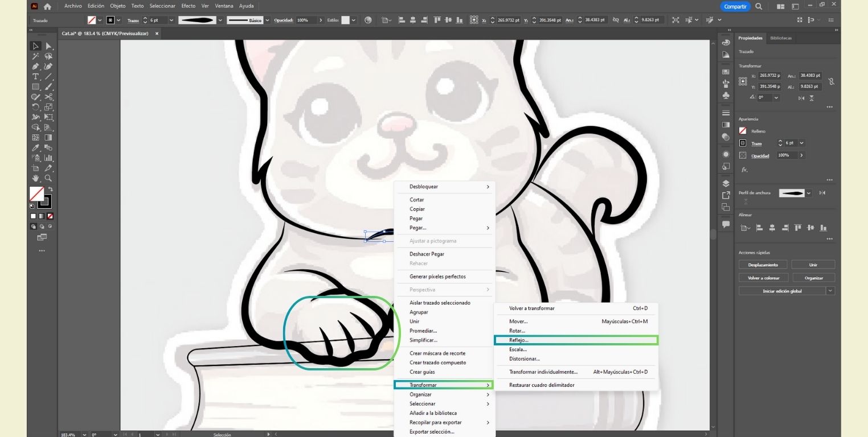Click the Estilos graphic style swatch
The width and height of the screenshot is (868, 437).
pos(345,20)
